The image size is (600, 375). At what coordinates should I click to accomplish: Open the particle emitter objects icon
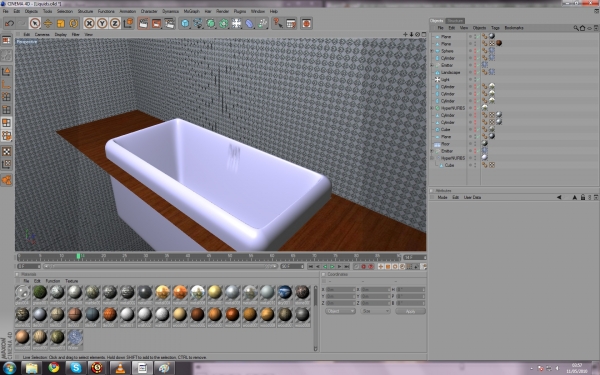click(262, 24)
